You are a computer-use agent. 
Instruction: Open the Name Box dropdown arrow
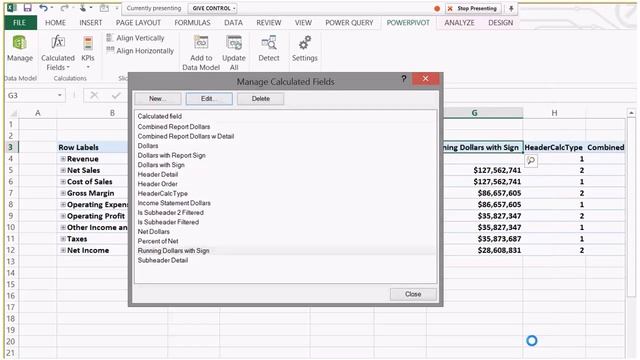pyautogui.click(x=60, y=95)
